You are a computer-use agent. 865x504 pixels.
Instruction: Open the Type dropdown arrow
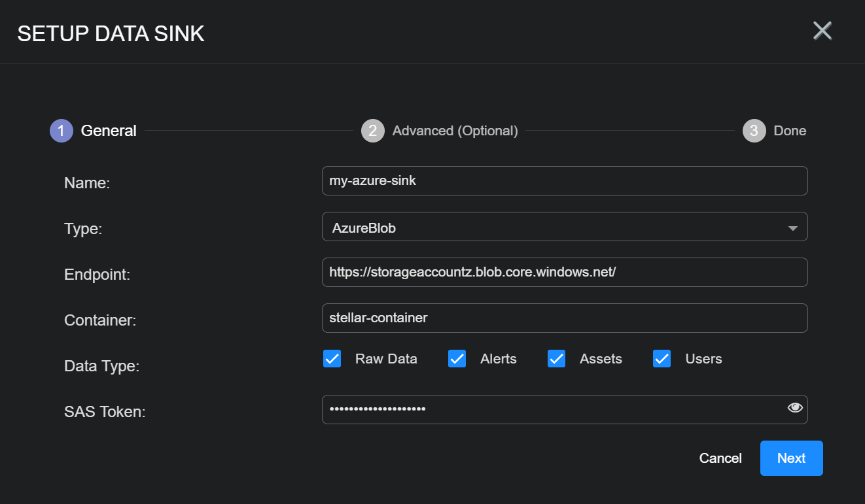coord(792,228)
